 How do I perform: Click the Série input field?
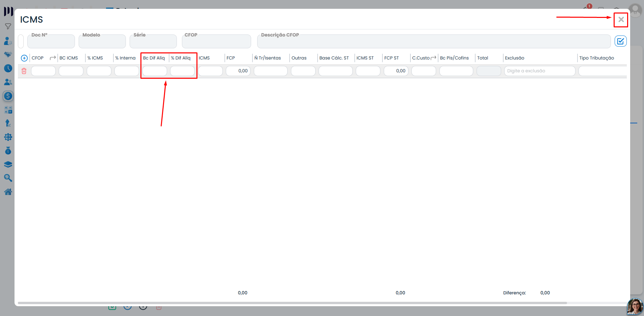tap(153, 41)
